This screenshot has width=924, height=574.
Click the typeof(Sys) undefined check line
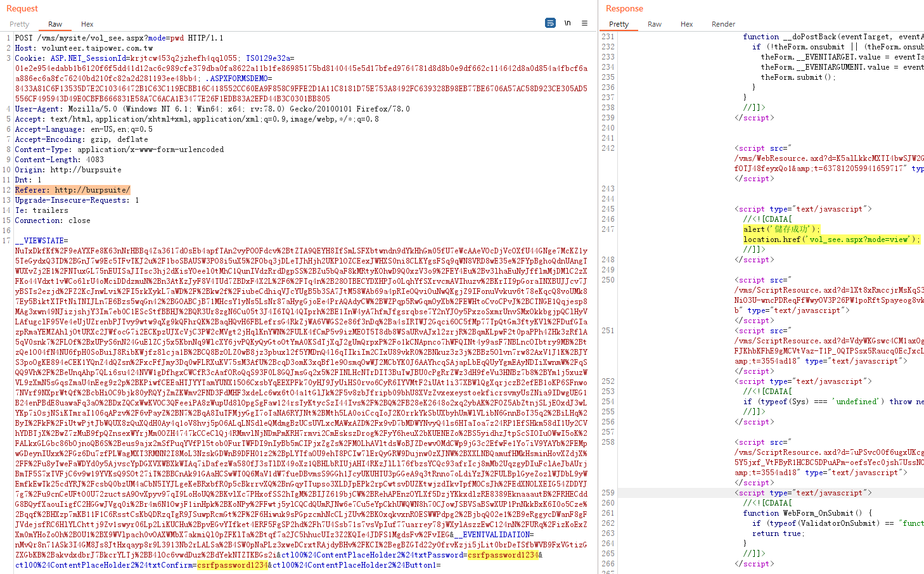833,402
